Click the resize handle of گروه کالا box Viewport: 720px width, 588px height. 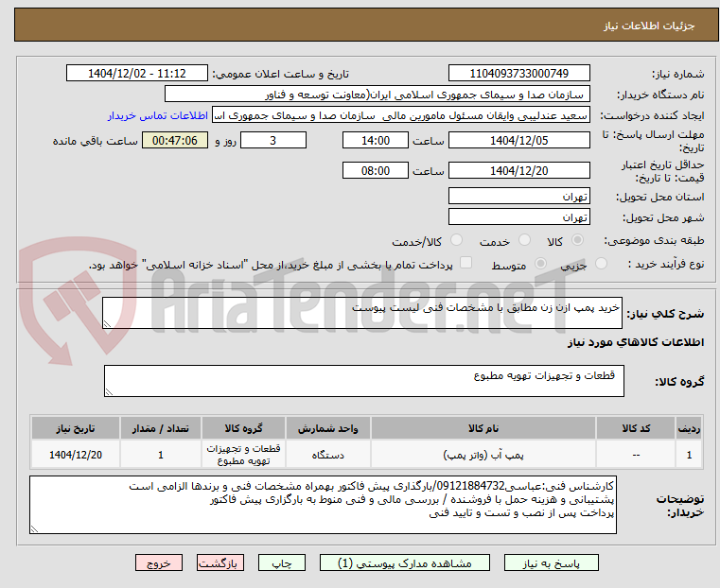click(110, 391)
